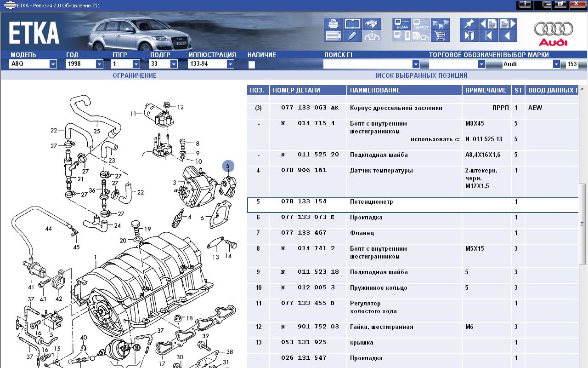Open the ГОД dropdown showing 1998
This screenshot has height=368, width=588.
coord(100,64)
